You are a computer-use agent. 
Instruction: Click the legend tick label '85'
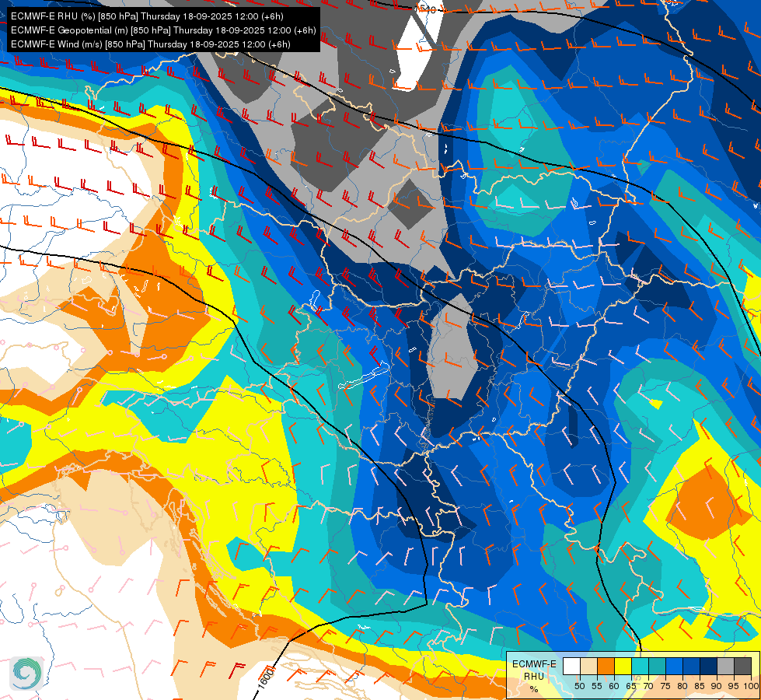pos(700,686)
